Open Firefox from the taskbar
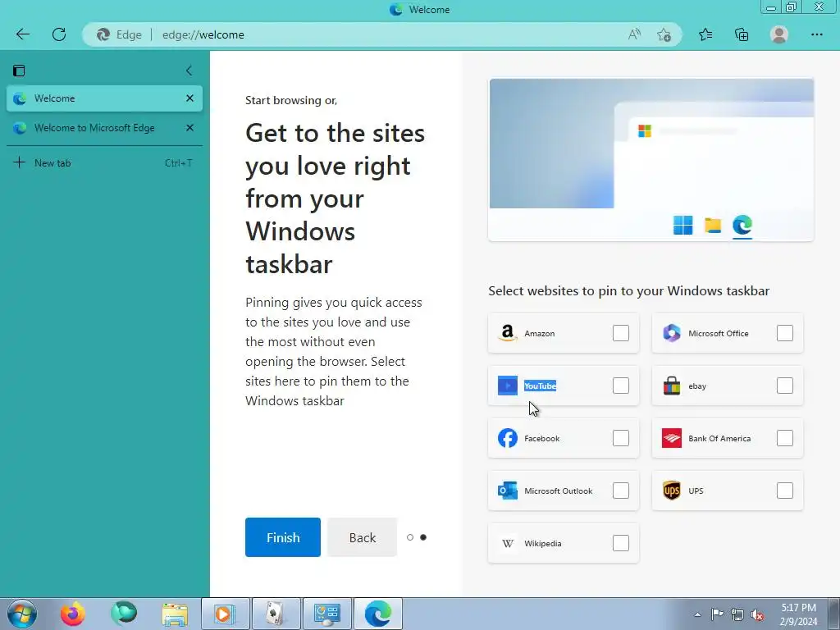Image resolution: width=840 pixels, height=630 pixels. [x=72, y=614]
